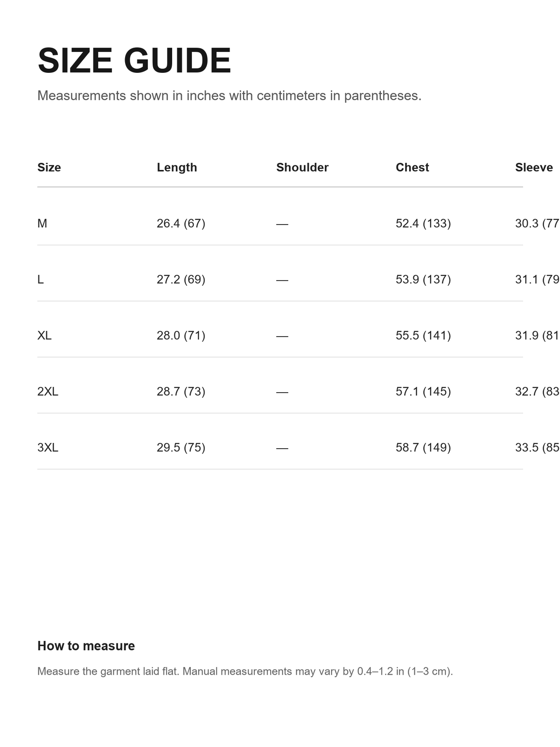Select the Shoulder column header

(x=302, y=167)
